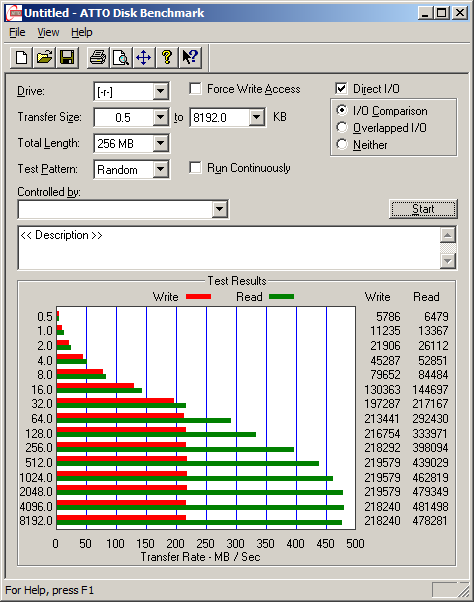Screen dimensions: 474x602
Task: Open the Total Length 256 MB dropdown
Action: point(161,144)
